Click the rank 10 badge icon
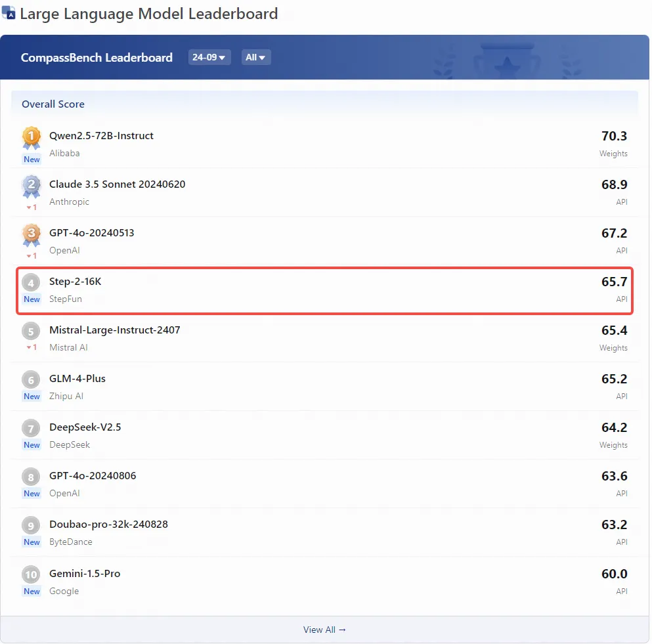The height and width of the screenshot is (644, 652). click(31, 574)
